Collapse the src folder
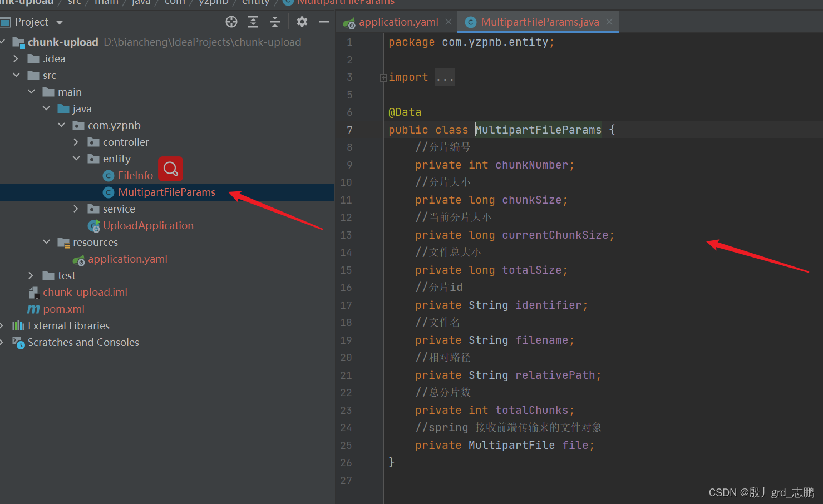This screenshot has width=823, height=504. coord(16,75)
